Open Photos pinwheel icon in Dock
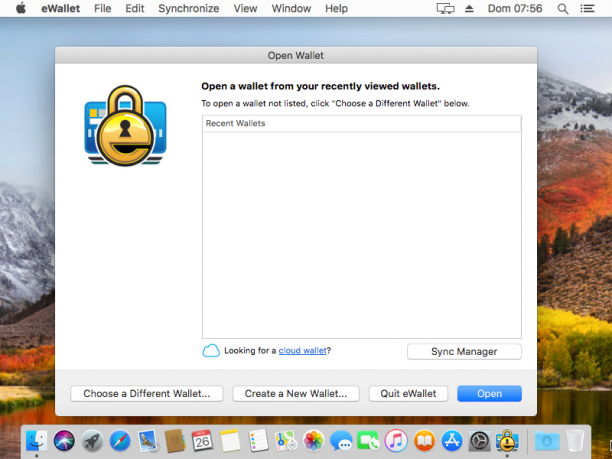 (x=313, y=441)
